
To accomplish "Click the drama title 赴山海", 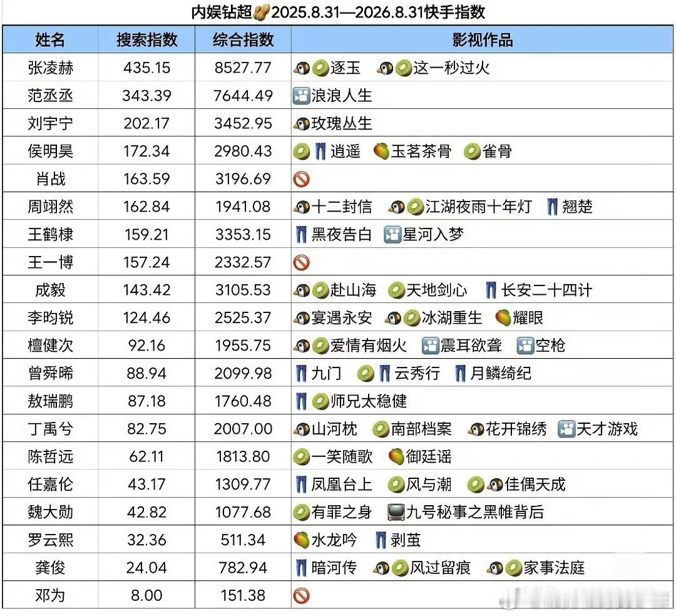I will click(353, 290).
